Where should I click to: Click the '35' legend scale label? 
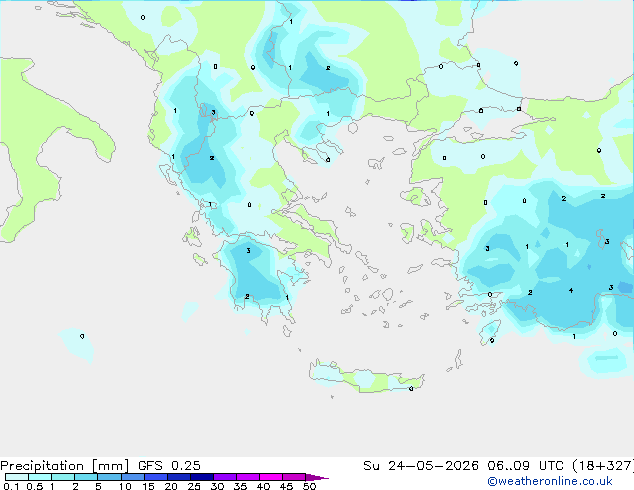point(240,486)
